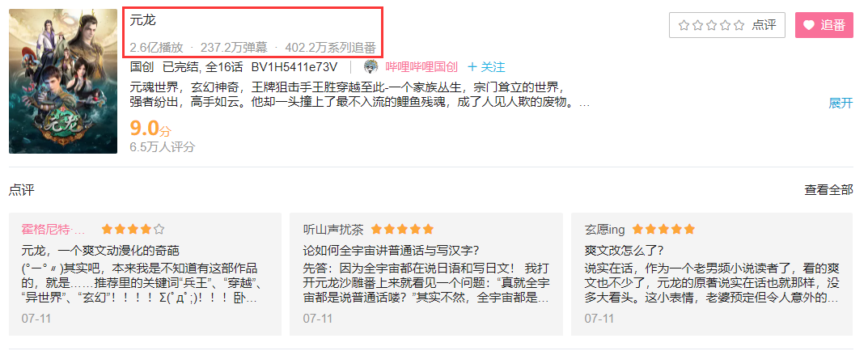Select the fifth rating star beside 点评

[x=739, y=25]
